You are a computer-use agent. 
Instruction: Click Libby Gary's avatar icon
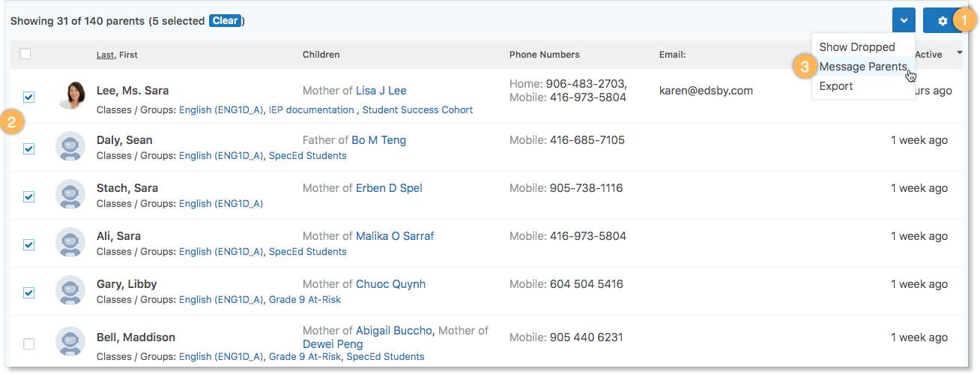point(70,290)
